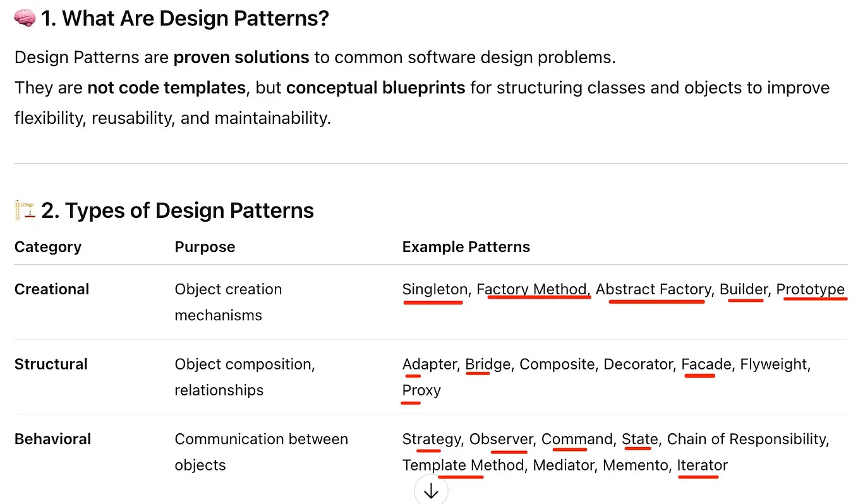Click the Example Patterns column header
The height and width of the screenshot is (504, 858).
[x=466, y=247]
